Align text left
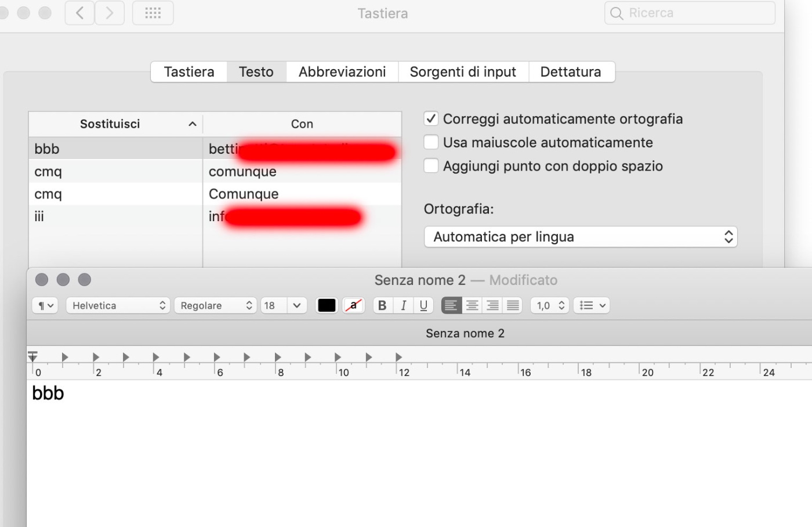This screenshot has height=527, width=812. (x=451, y=305)
